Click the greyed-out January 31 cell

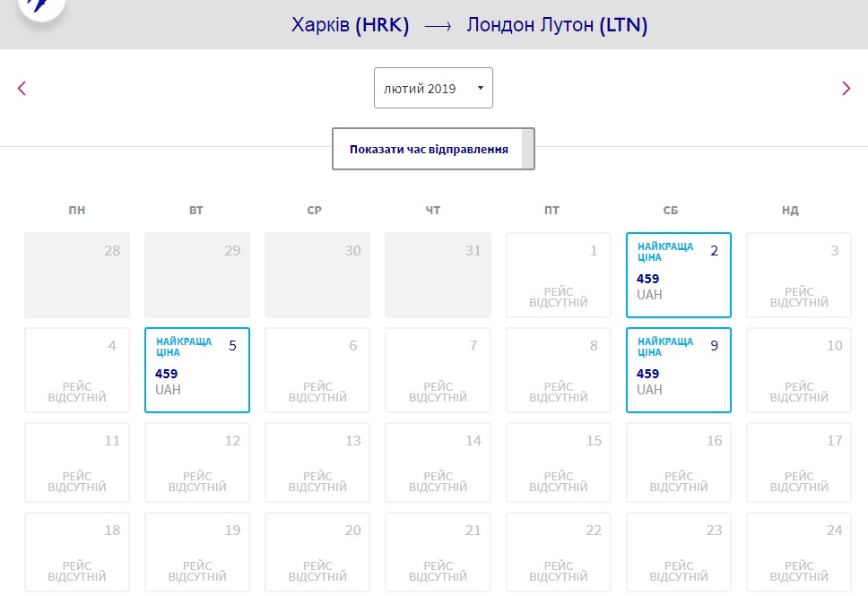click(438, 275)
